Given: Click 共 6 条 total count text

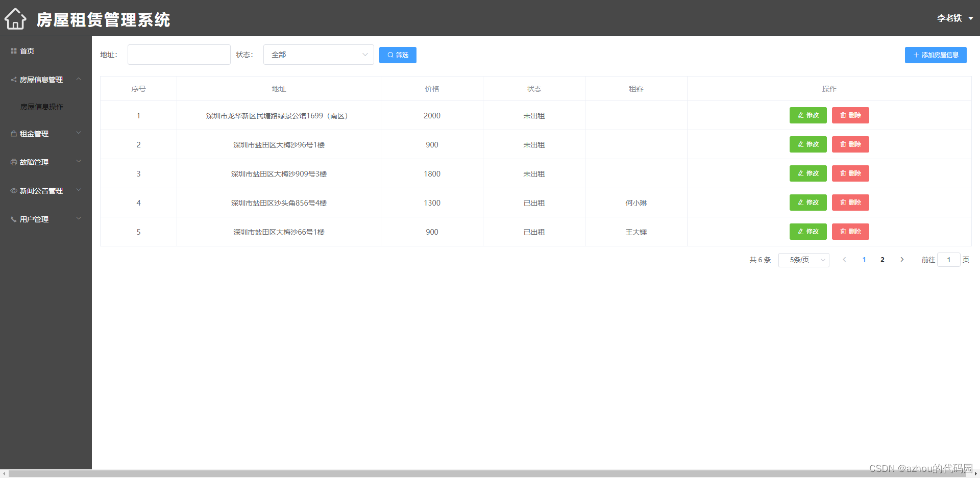Looking at the screenshot, I should coord(760,260).
